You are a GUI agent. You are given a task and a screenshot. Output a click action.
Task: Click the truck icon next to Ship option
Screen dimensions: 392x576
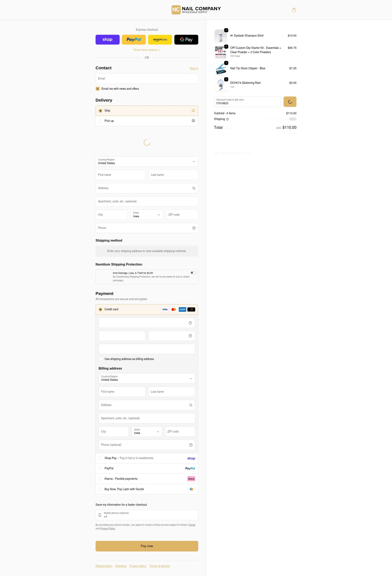(193, 111)
